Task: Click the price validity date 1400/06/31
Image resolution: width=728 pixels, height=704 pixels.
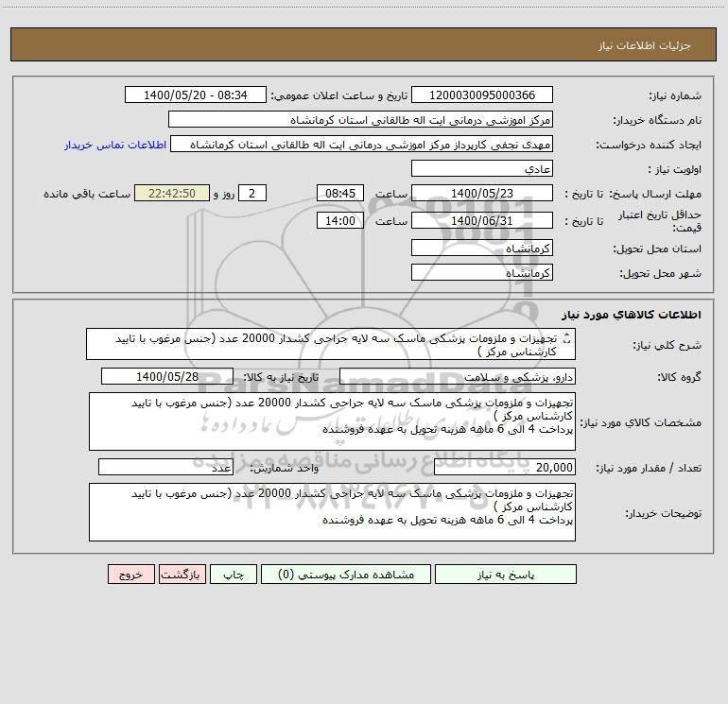Action: 482,220
